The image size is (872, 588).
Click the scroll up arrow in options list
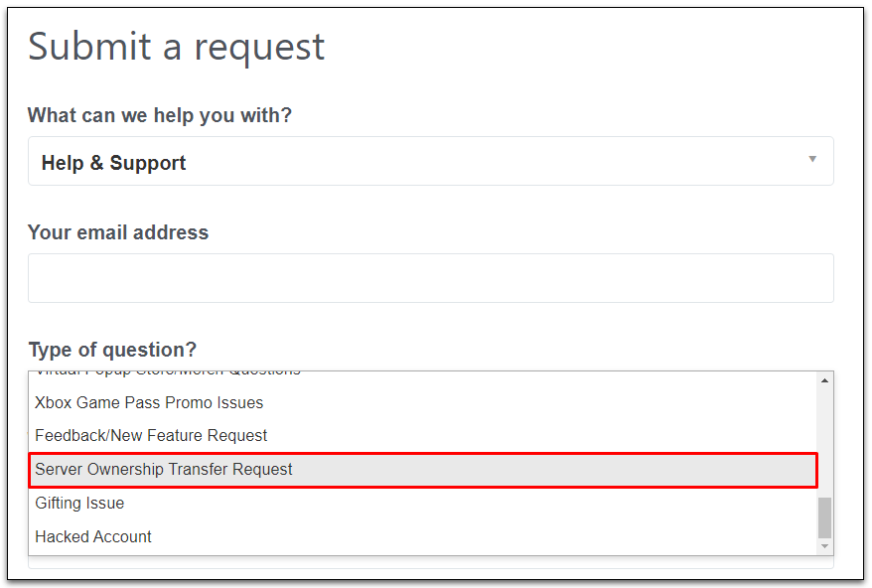coord(824,380)
